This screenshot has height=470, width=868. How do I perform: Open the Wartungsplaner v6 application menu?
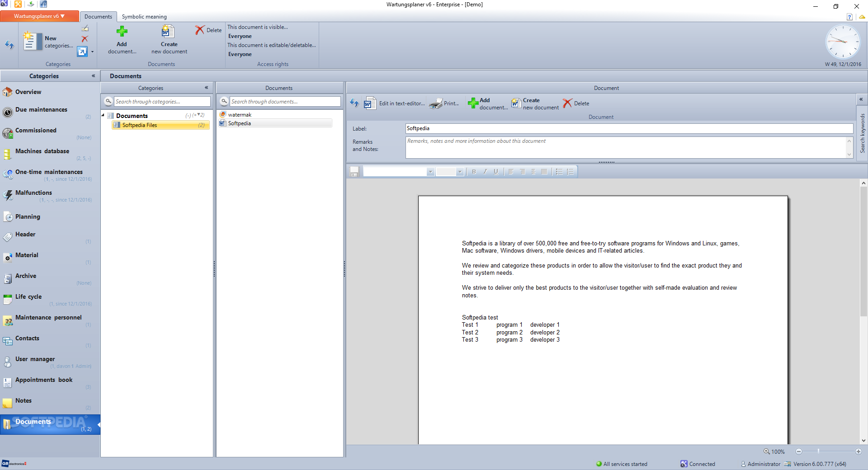39,16
